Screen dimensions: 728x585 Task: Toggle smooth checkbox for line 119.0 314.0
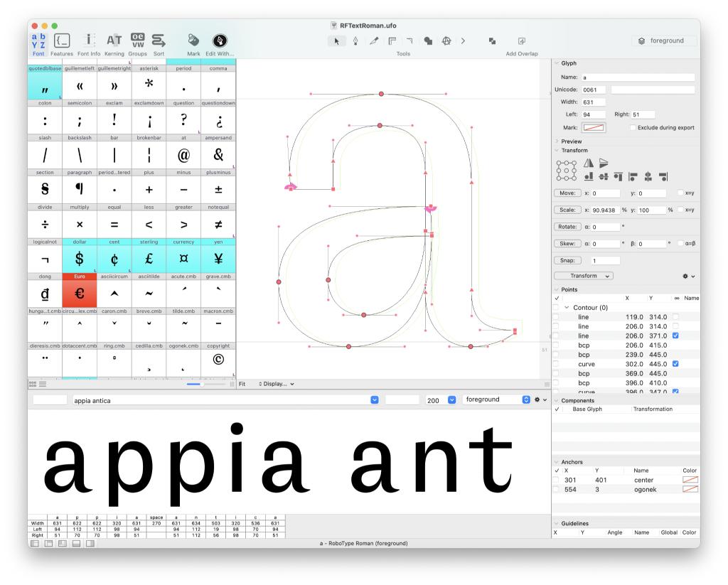point(675,316)
